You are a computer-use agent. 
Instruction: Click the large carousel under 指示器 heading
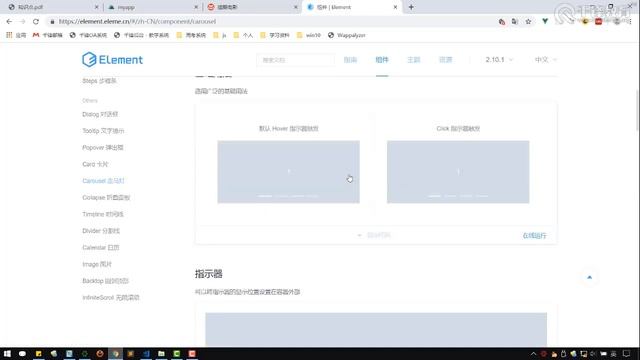pyautogui.click(x=376, y=330)
